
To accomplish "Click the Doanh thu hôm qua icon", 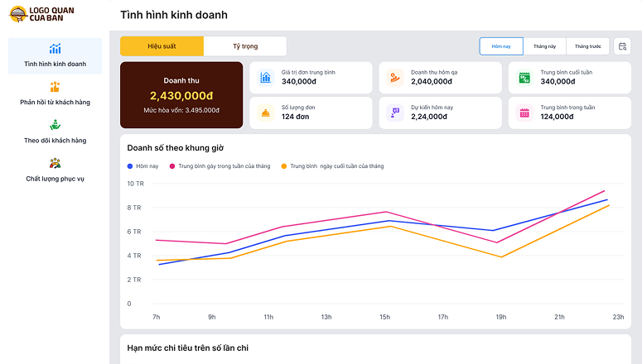I will [395, 78].
